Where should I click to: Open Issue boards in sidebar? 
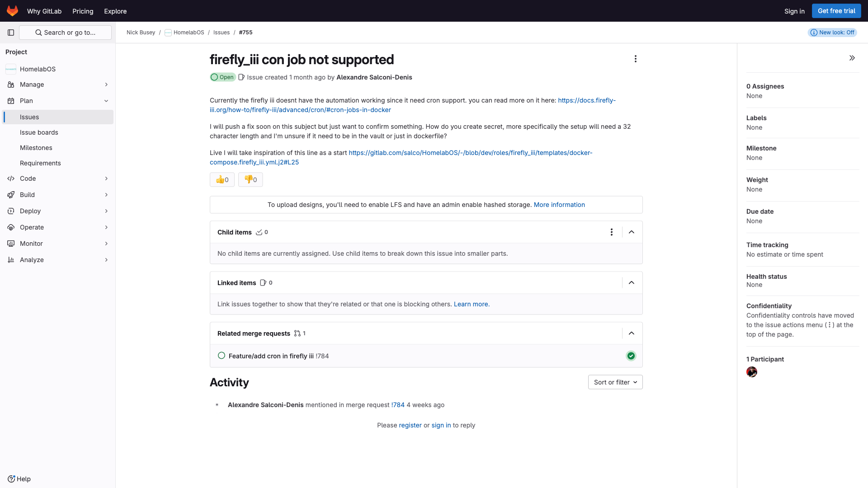[x=39, y=132]
